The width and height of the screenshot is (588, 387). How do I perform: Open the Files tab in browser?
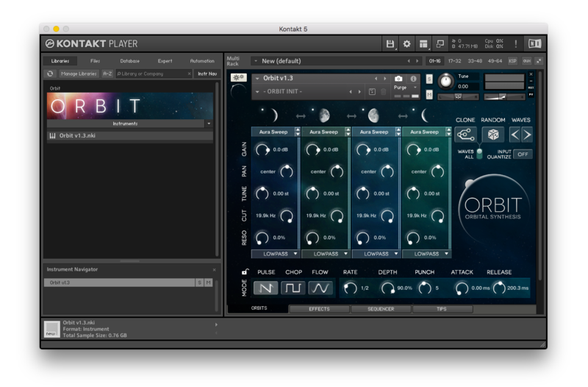96,61
